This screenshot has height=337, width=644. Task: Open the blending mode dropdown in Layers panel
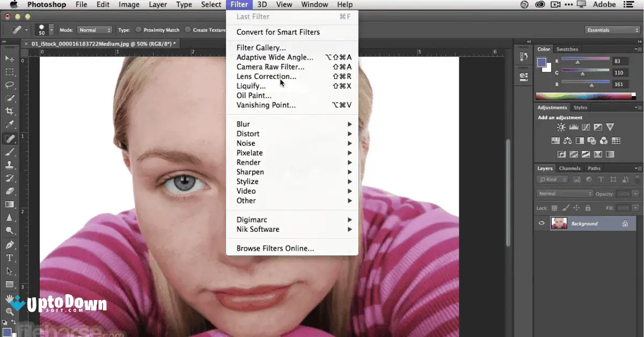(564, 193)
